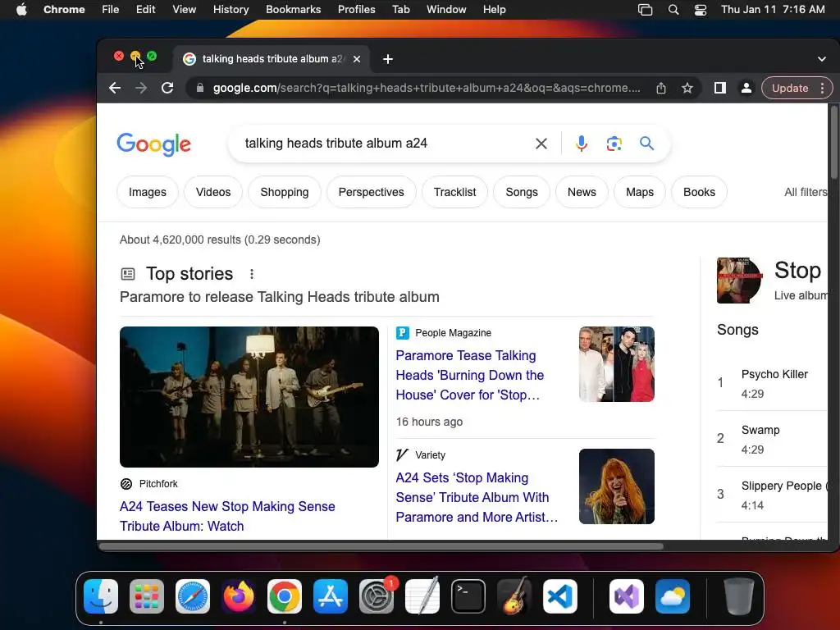
Task: Launch Visual Studio Code from the Dock
Action: click(x=560, y=596)
